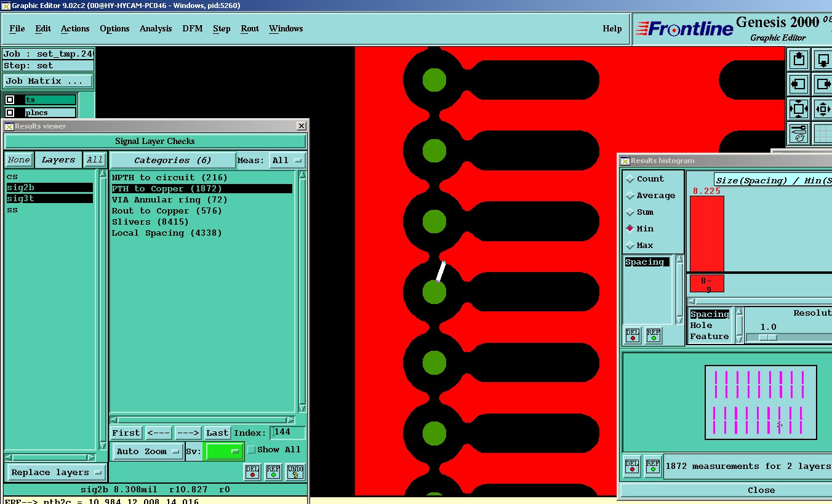Click the All layers button

click(x=95, y=160)
